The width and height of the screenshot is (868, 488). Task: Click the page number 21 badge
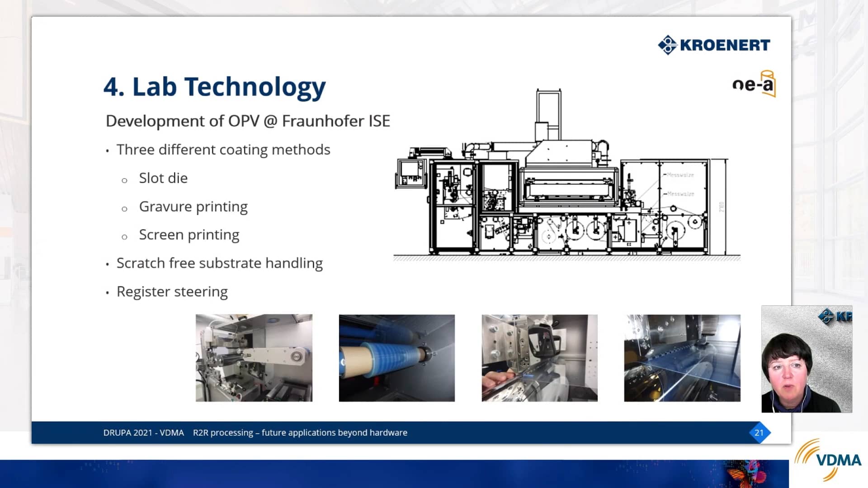[x=759, y=432]
